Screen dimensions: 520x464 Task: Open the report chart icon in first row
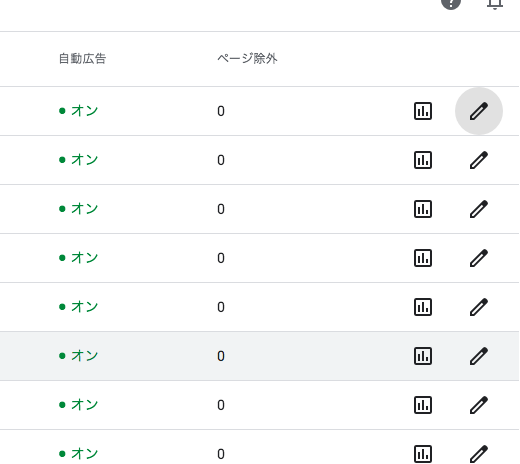[423, 111]
